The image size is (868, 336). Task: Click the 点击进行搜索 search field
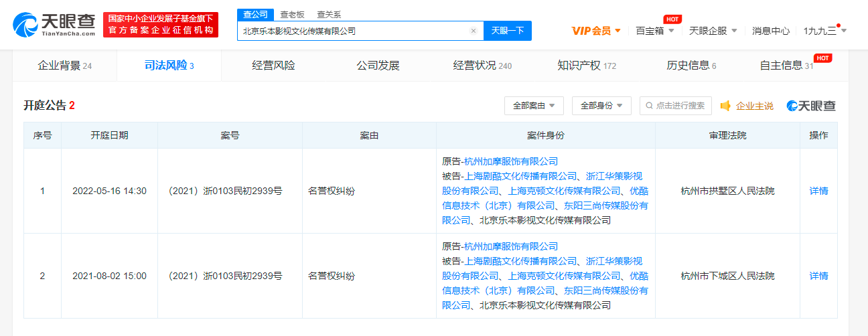point(676,106)
